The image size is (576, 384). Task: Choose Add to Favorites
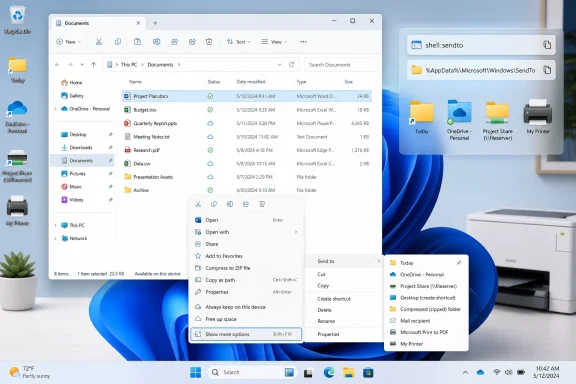(x=246, y=256)
